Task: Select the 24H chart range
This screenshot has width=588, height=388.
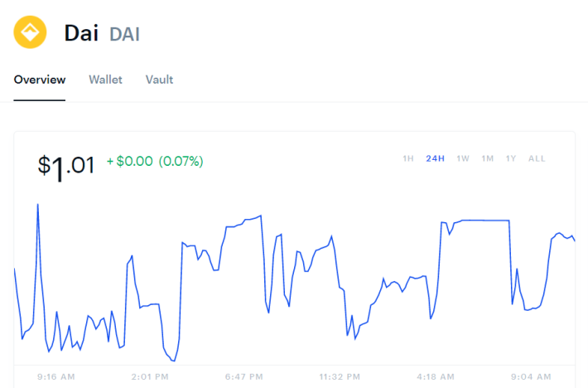Action: [435, 158]
